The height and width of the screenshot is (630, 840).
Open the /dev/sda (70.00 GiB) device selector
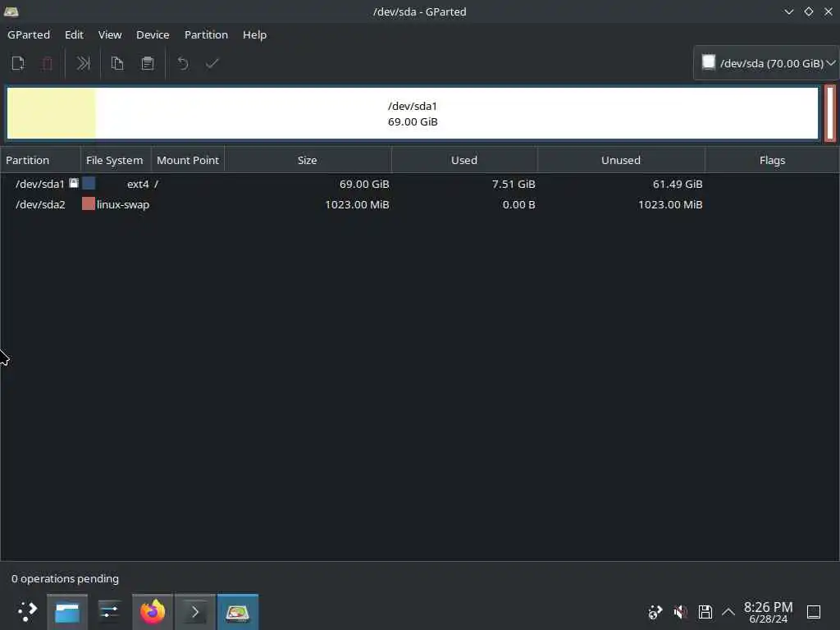767,63
